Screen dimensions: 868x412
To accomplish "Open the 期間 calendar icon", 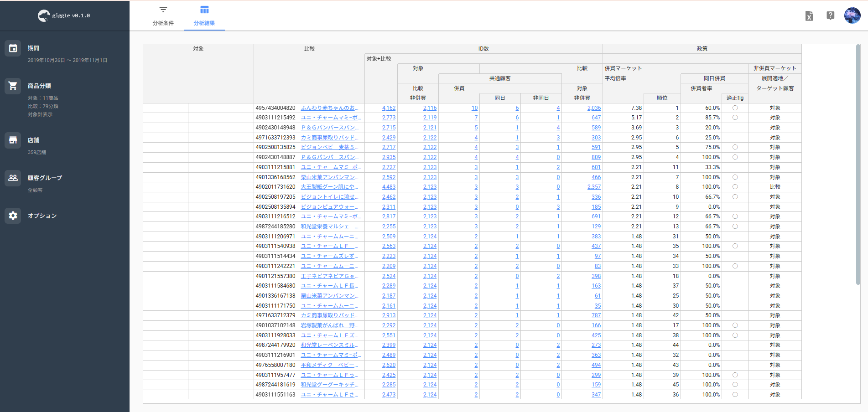I will [x=13, y=48].
